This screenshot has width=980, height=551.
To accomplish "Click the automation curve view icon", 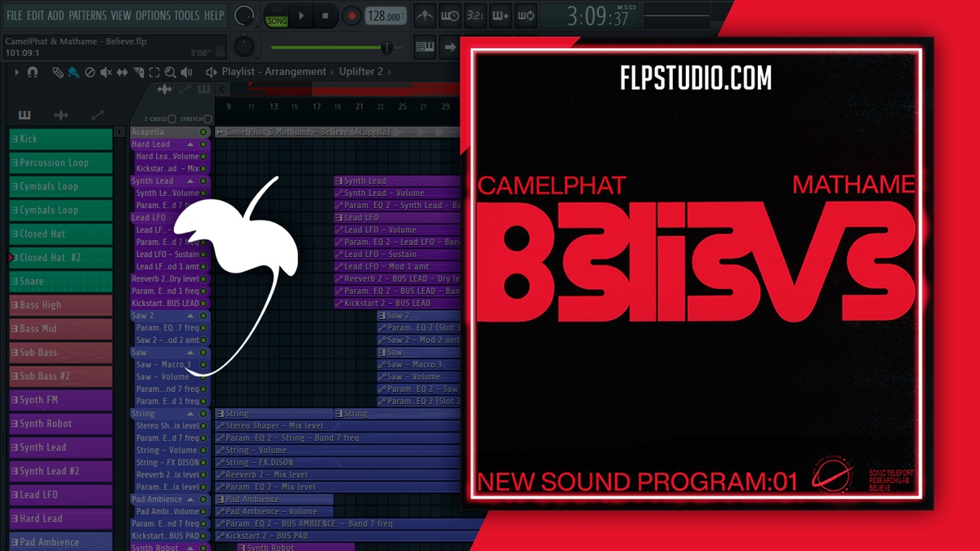I will [x=98, y=115].
